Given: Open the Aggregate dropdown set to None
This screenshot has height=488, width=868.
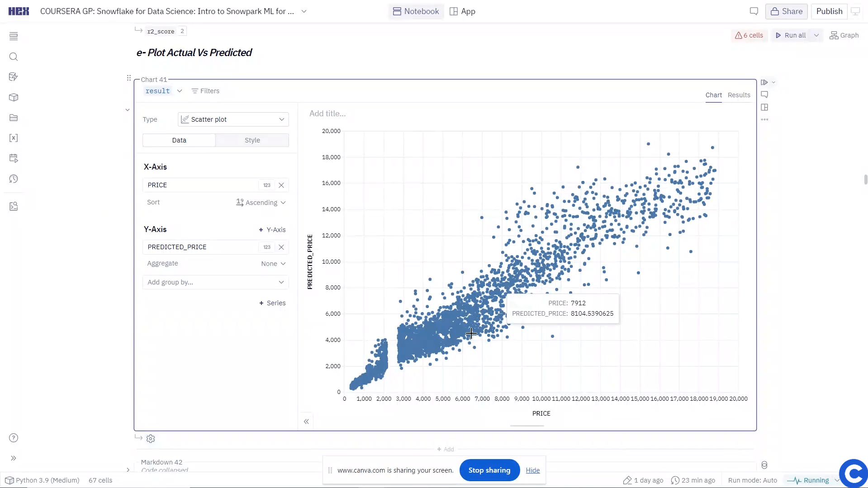Looking at the screenshot, I should (273, 263).
